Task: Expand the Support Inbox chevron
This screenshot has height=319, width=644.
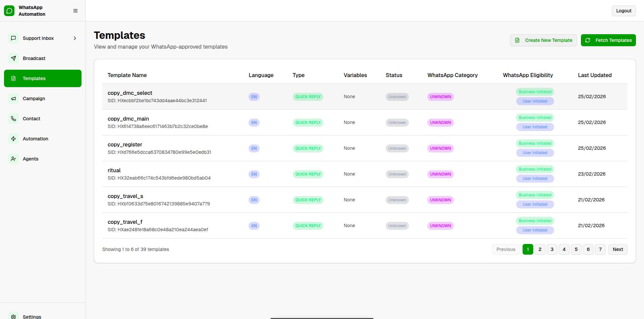Action: pyautogui.click(x=74, y=38)
